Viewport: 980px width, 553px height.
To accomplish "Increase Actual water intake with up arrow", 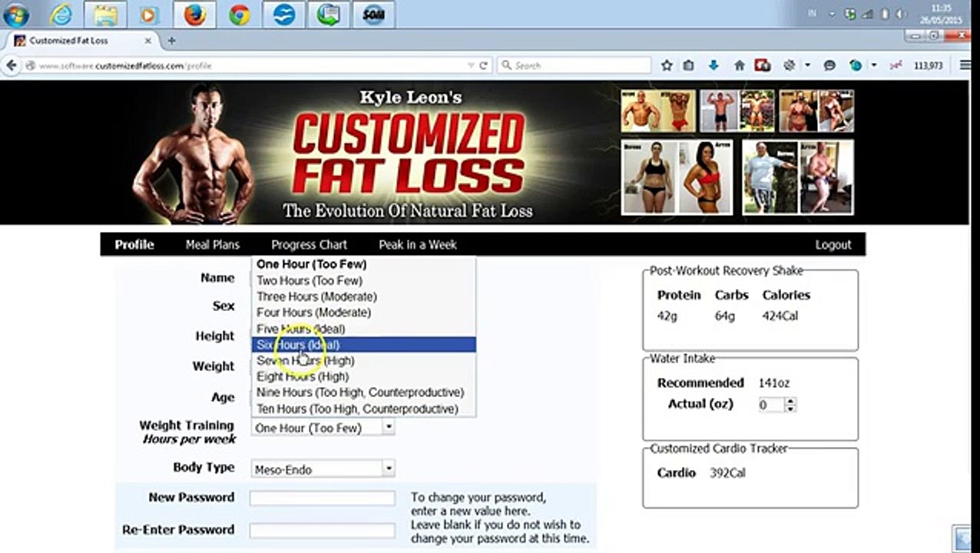I will pos(791,401).
